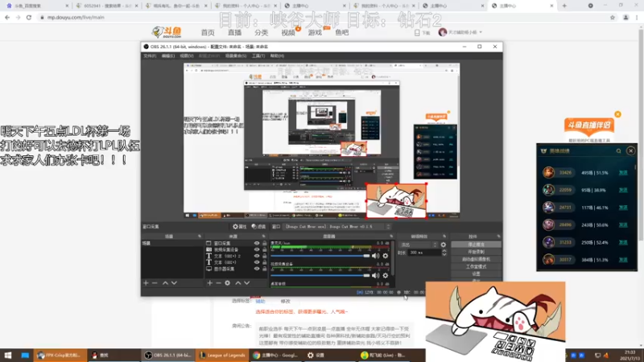This screenshot has height=362, width=644.
Task: Click the 停止推流 button in OBS controls
Action: [x=476, y=245]
